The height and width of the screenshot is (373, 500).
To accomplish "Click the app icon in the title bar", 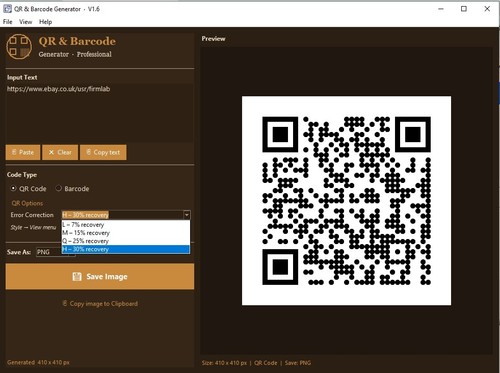I will click(x=7, y=9).
